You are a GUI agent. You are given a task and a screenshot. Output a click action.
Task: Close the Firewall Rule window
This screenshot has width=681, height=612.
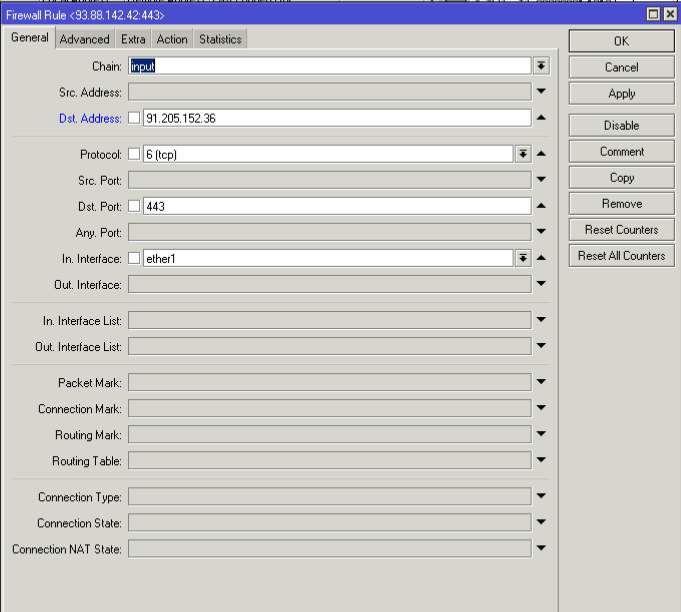click(x=670, y=14)
